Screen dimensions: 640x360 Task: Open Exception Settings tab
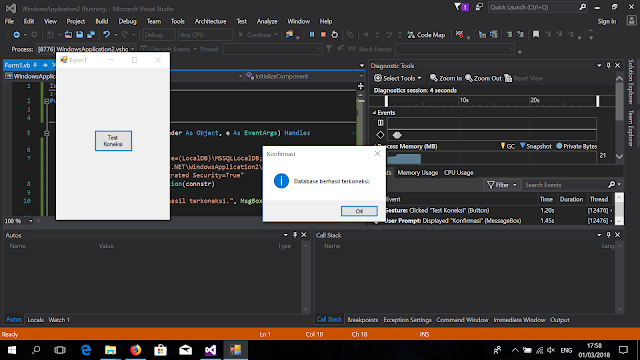[407, 320]
